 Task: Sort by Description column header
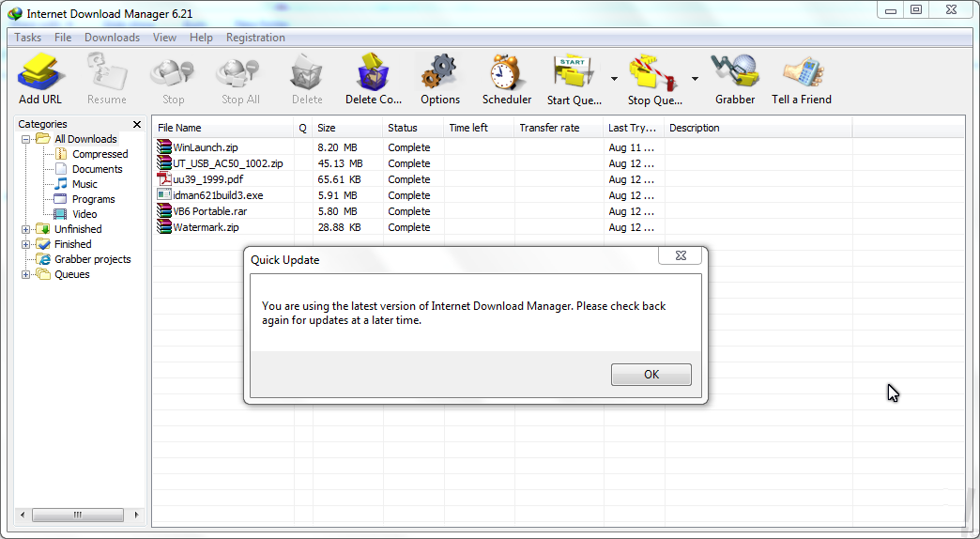point(758,128)
